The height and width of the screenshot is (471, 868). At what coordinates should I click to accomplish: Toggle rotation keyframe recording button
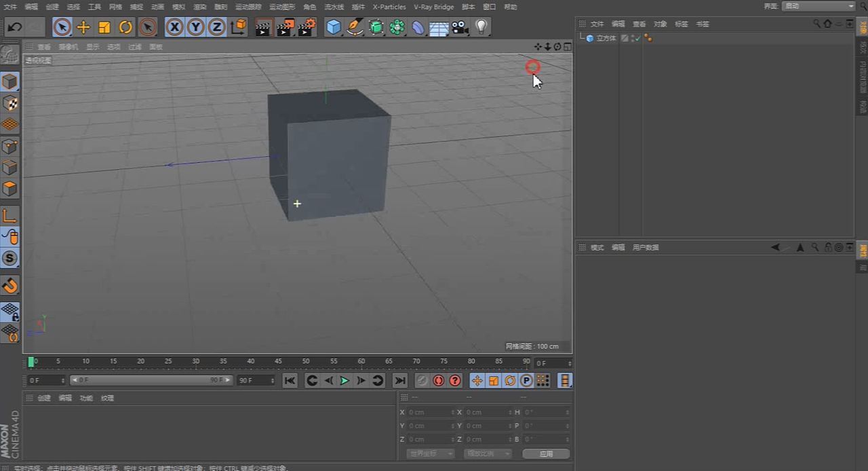[510, 381]
